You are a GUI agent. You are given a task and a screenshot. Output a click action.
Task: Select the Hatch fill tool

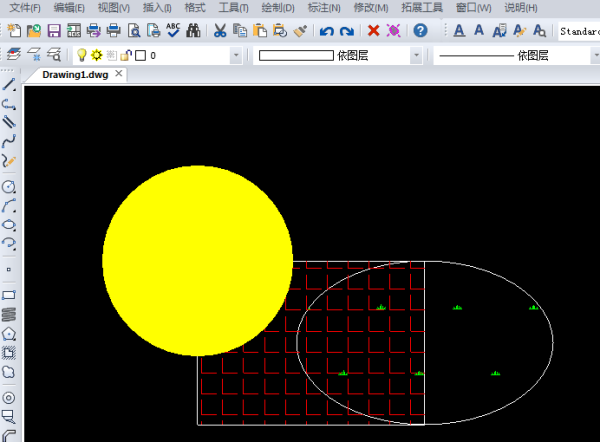9,353
